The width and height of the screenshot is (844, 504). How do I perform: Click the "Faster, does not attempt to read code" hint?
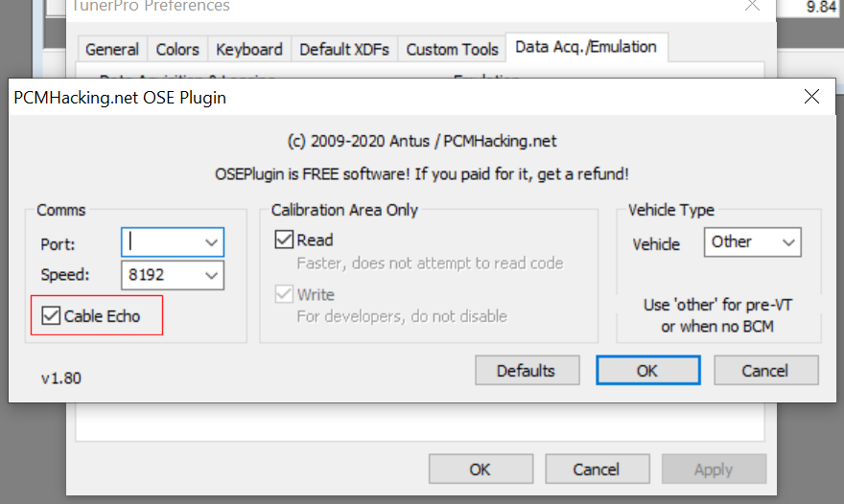coord(430,263)
